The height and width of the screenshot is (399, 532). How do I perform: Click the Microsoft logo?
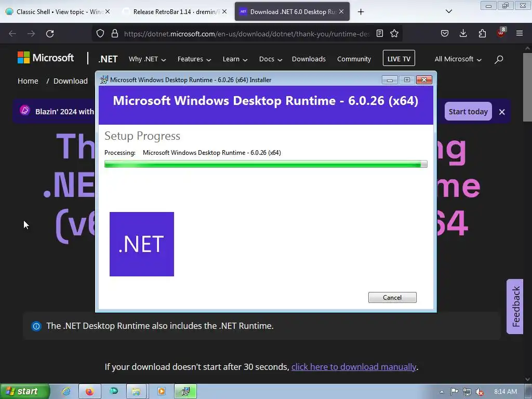(x=46, y=58)
